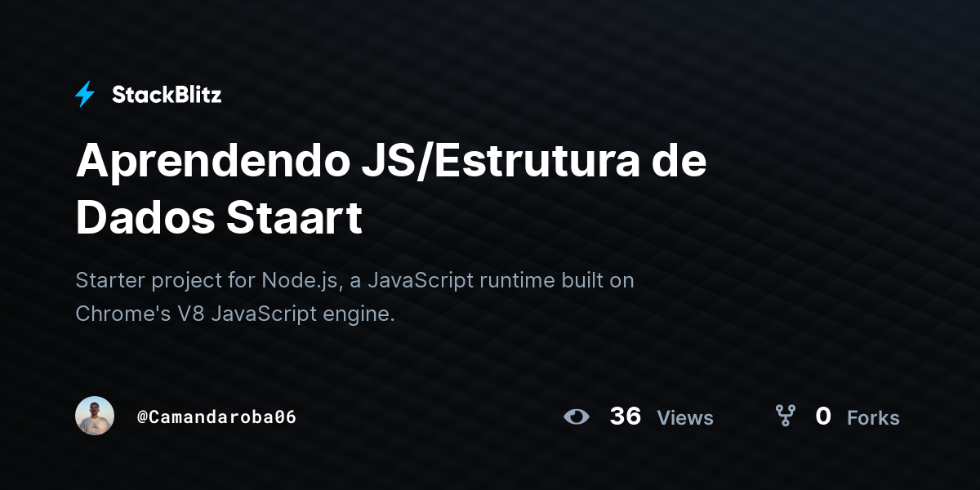Click the 36 views count

coord(626,416)
